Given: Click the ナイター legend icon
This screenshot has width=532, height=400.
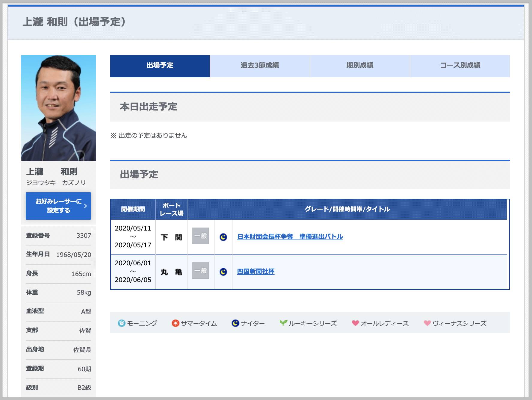Looking at the screenshot, I should [235, 323].
